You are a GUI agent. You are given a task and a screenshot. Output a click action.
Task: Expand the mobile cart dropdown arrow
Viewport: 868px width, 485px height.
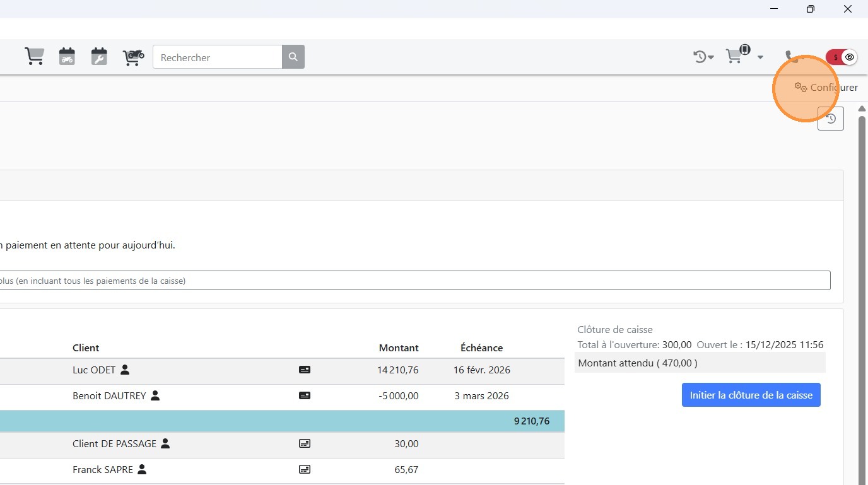(x=760, y=57)
